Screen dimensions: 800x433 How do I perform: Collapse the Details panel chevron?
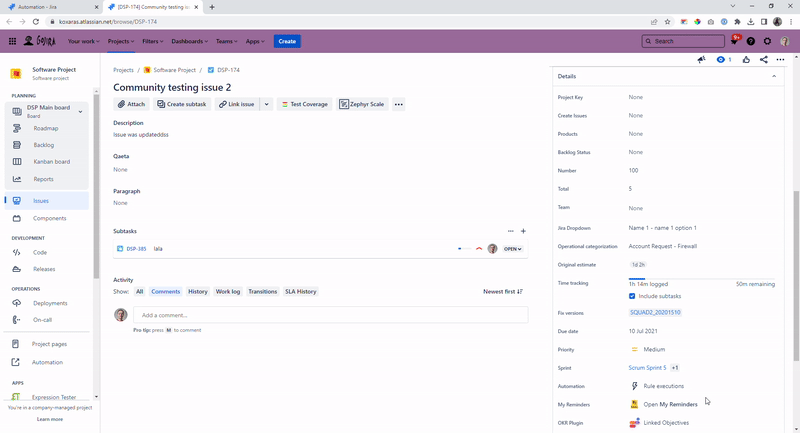click(x=774, y=77)
